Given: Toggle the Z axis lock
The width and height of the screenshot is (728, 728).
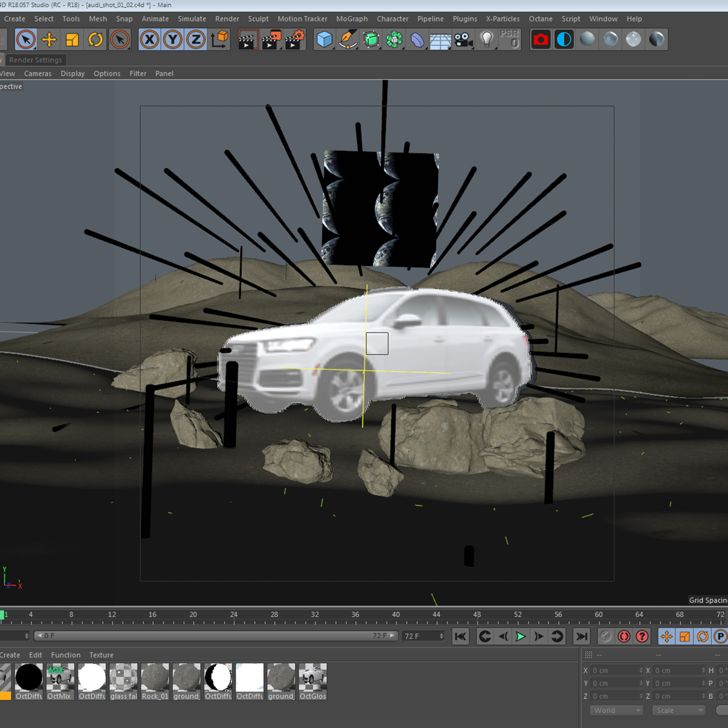Looking at the screenshot, I should 196,39.
